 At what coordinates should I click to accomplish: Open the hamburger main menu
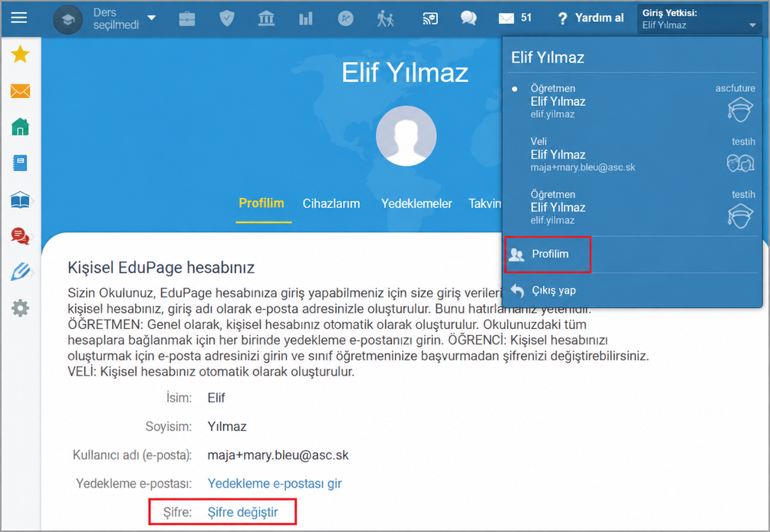[x=19, y=18]
